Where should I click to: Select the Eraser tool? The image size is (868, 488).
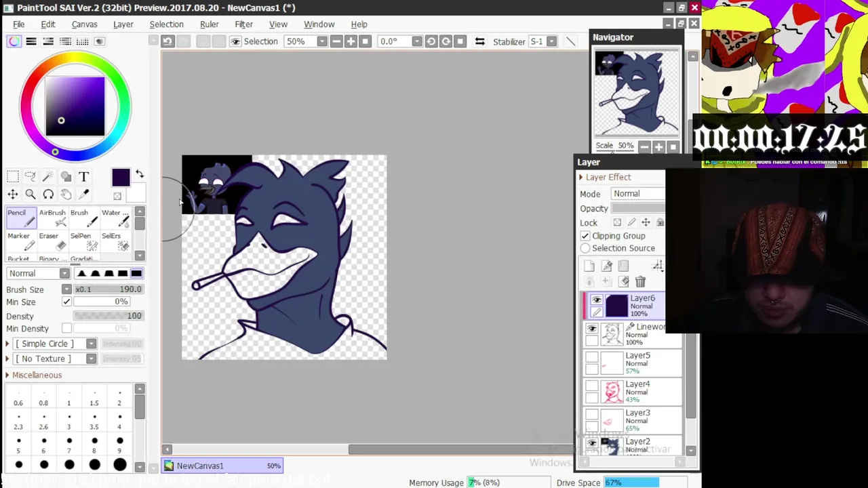52,241
